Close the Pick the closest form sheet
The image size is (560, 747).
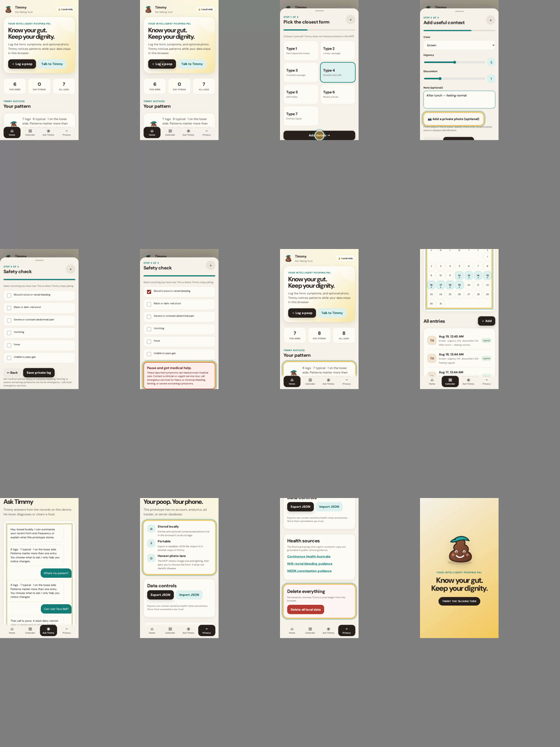pos(350,20)
